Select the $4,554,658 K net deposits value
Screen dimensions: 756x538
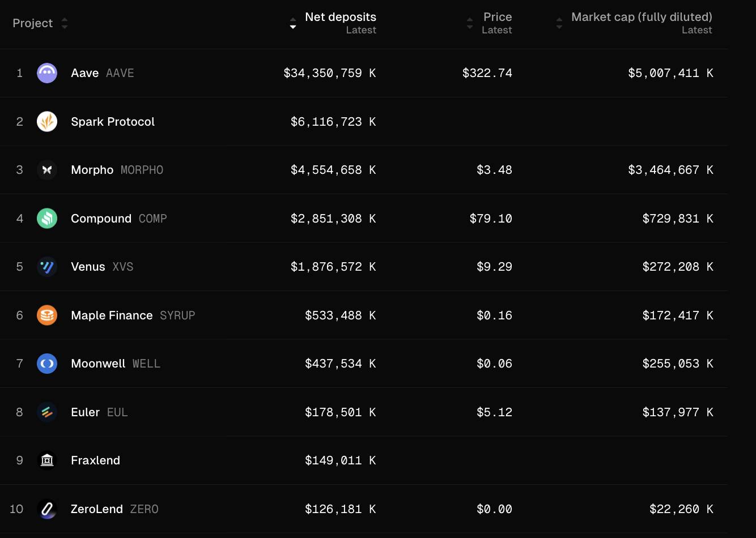(333, 170)
